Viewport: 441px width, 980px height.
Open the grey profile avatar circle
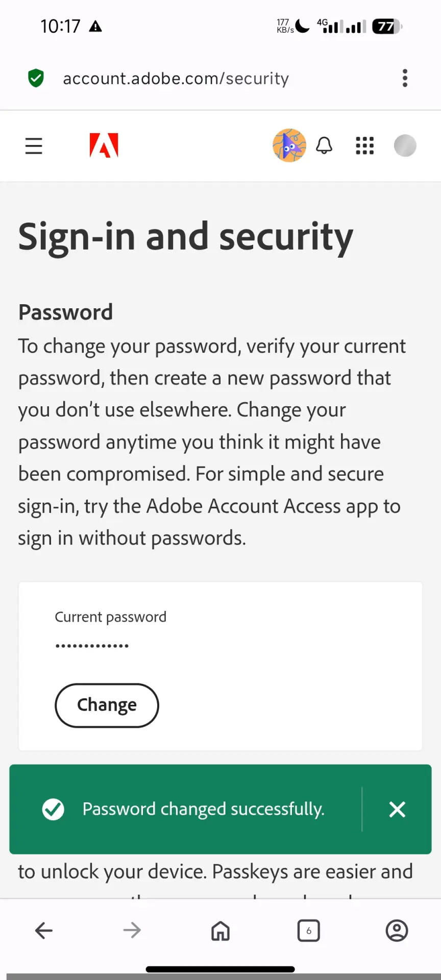tap(405, 145)
